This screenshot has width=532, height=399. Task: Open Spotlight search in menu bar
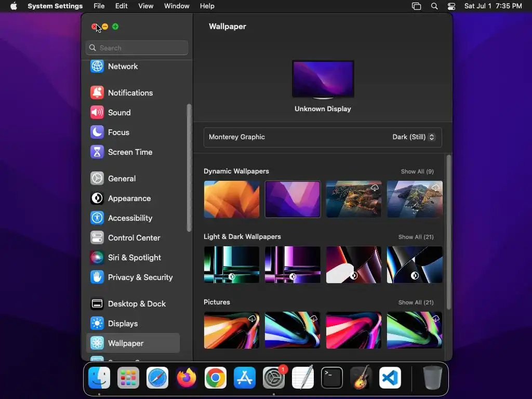click(434, 6)
